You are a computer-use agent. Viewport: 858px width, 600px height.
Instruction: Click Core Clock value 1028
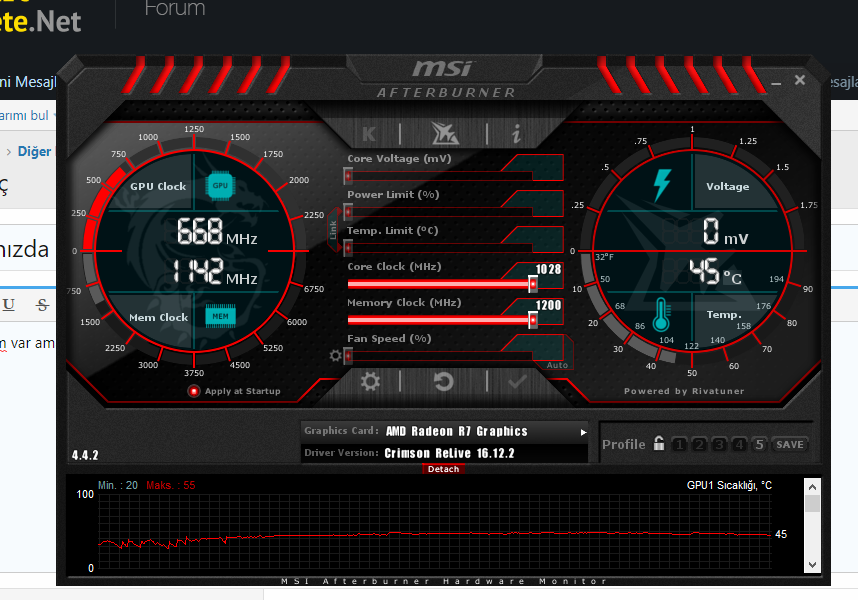[x=548, y=269]
